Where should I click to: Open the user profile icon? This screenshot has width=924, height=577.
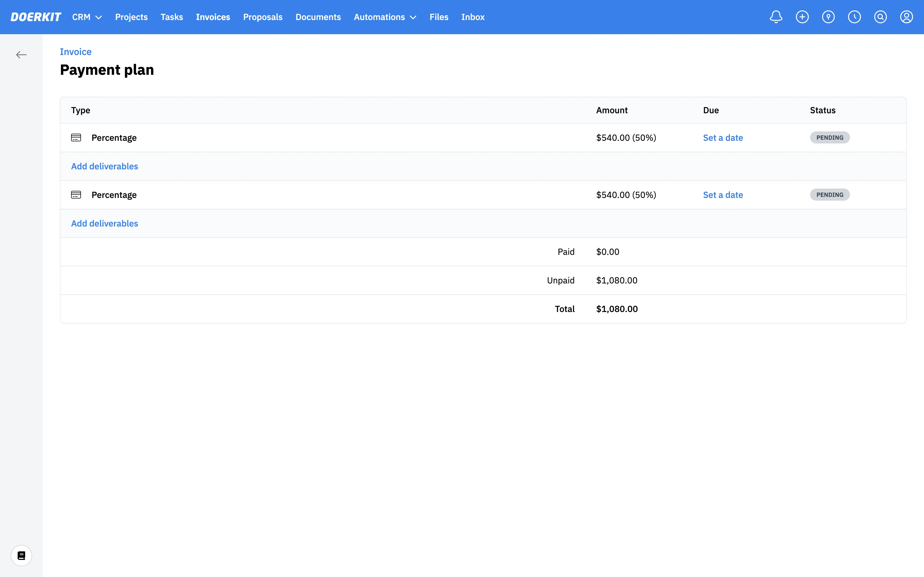[906, 17]
